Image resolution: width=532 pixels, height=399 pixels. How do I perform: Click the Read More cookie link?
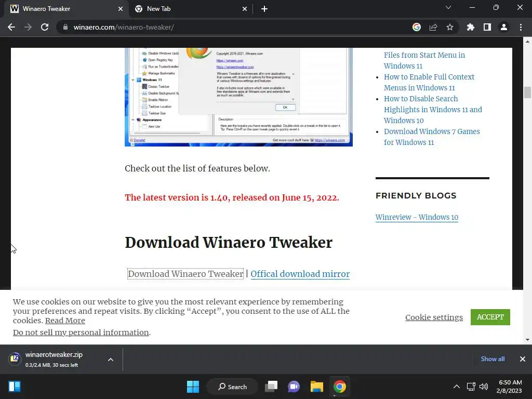65,320
